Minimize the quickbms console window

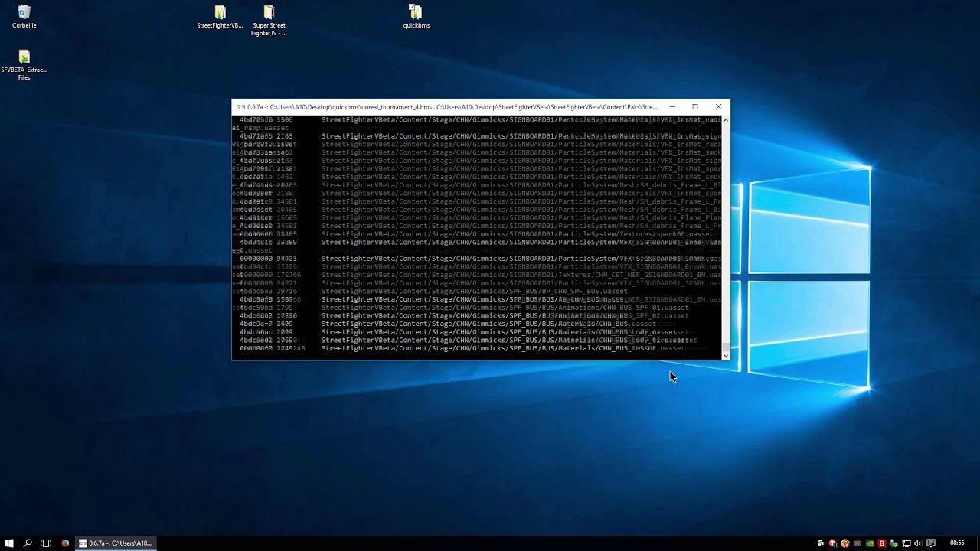tap(672, 107)
